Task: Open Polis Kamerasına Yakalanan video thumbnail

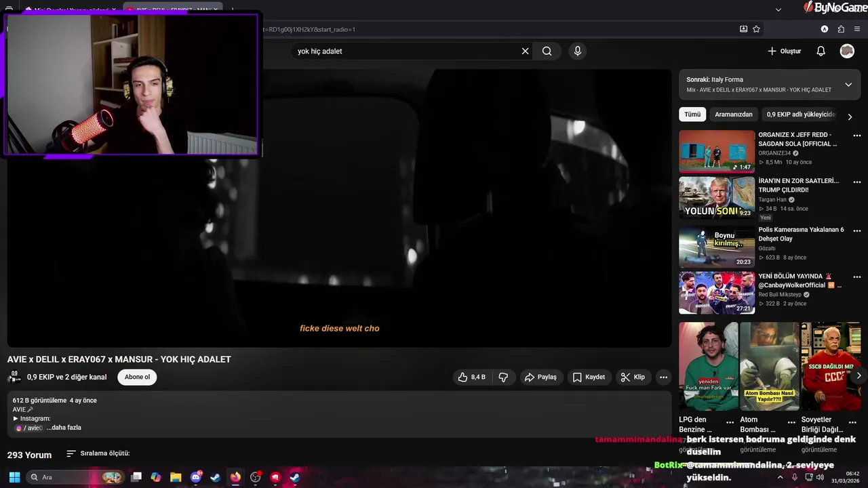Action: pos(717,246)
